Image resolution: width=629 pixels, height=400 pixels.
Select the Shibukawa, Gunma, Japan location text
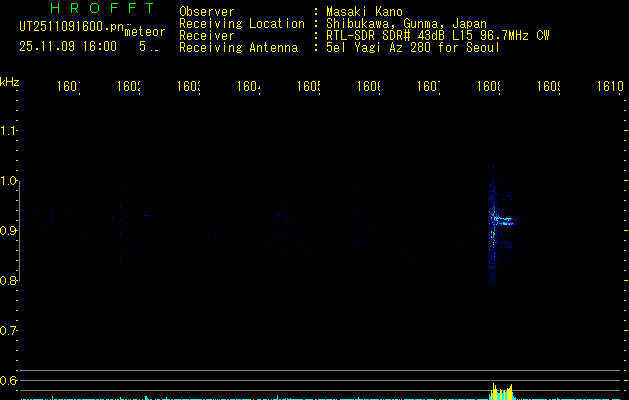pyautogui.click(x=406, y=24)
